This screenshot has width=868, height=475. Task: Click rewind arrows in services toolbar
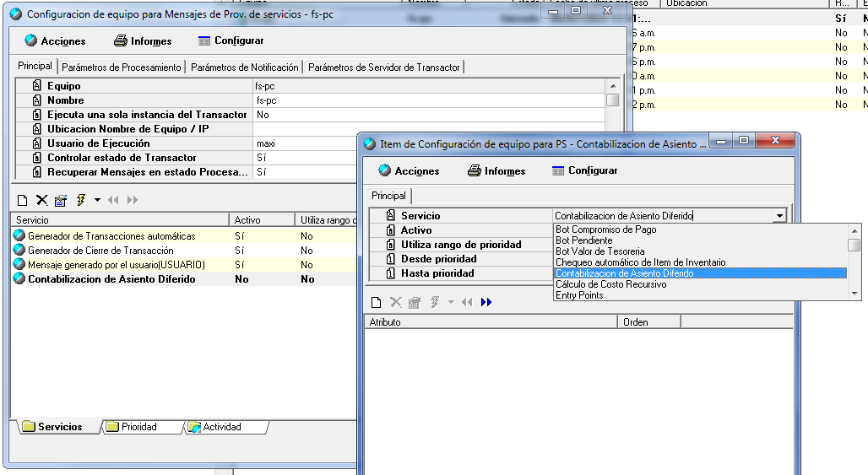coord(113,200)
